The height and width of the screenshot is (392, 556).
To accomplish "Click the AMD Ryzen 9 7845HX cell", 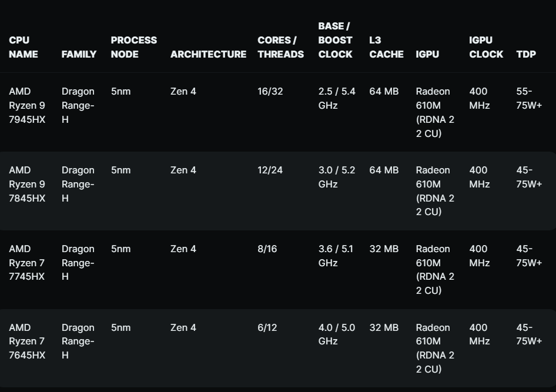I will pos(27,185).
